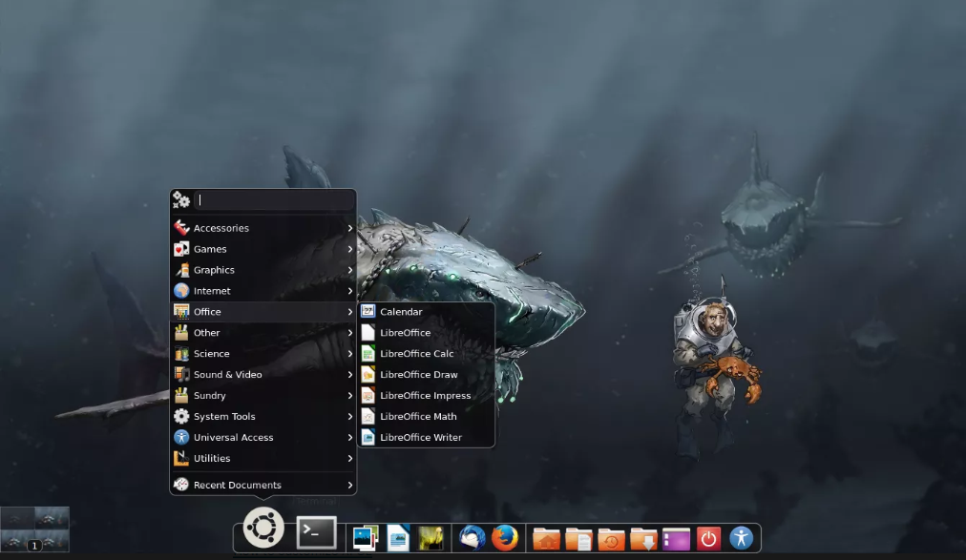Open the Home folder in the dock
This screenshot has height=560, width=966.
pyautogui.click(x=546, y=538)
